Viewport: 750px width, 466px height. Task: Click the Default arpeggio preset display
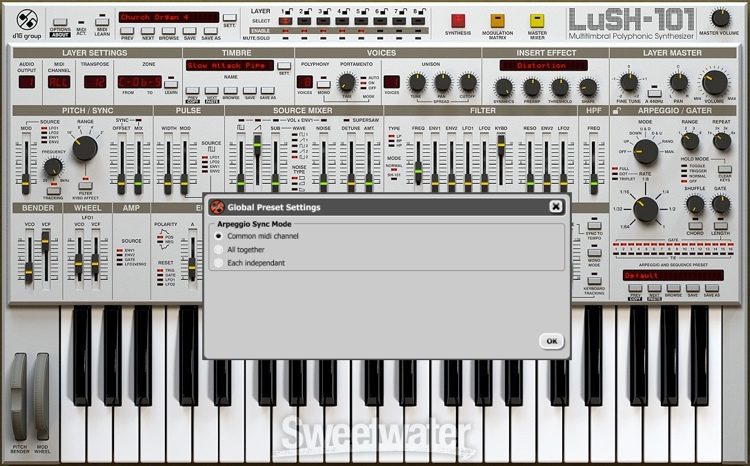pos(673,276)
